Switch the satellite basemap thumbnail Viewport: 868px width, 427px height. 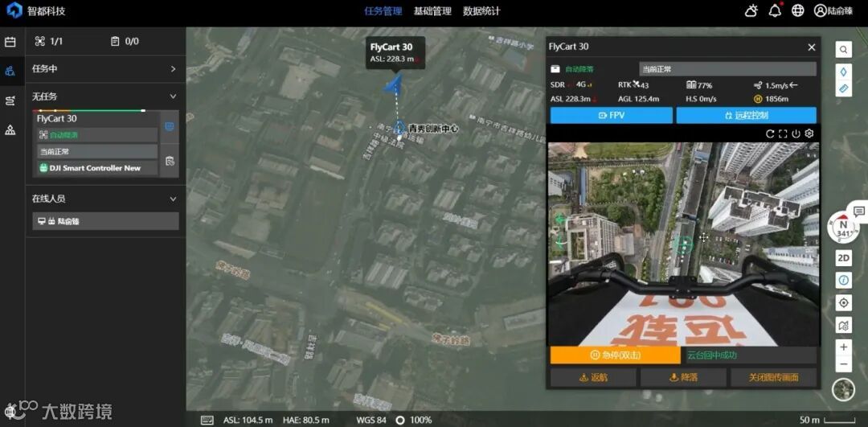pos(843,389)
